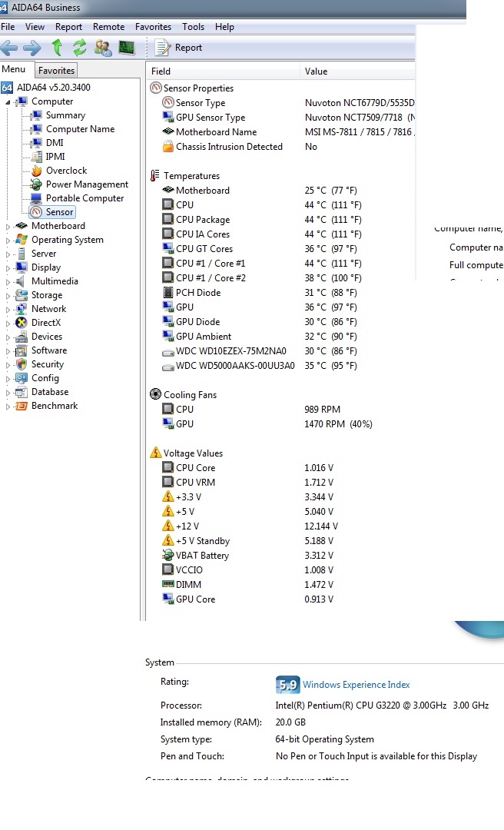Open the System Stability monitor icon
504x830 pixels.
(127, 48)
